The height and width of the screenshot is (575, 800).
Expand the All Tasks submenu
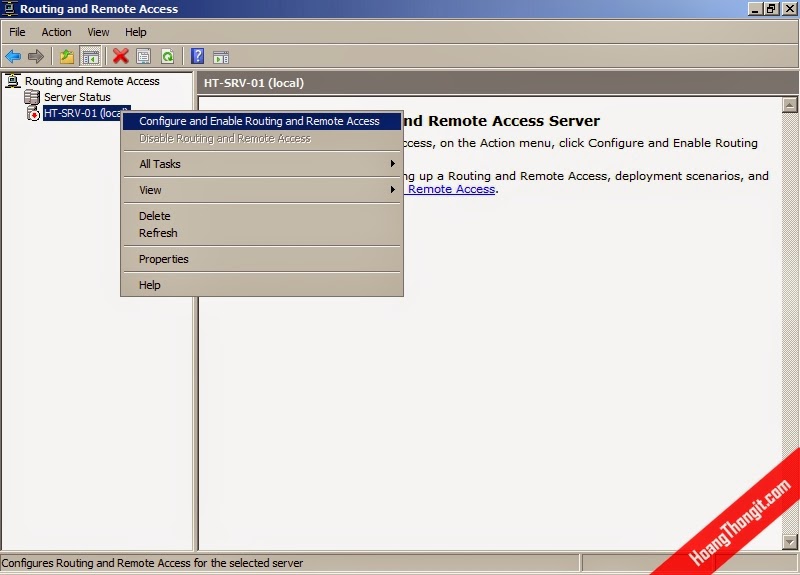tap(262, 164)
